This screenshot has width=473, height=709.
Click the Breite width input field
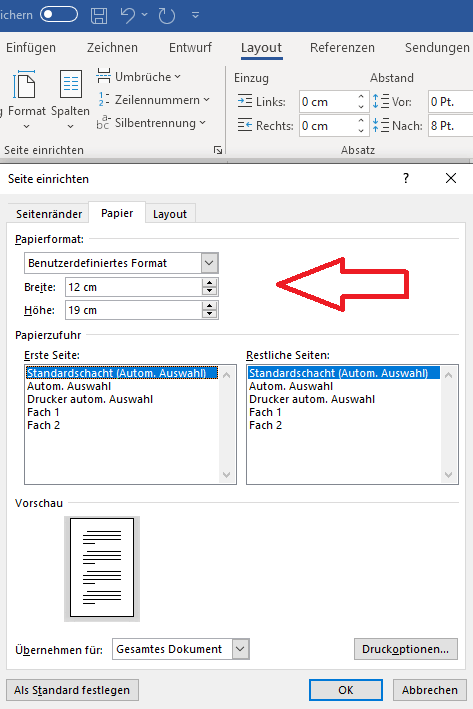click(x=134, y=287)
